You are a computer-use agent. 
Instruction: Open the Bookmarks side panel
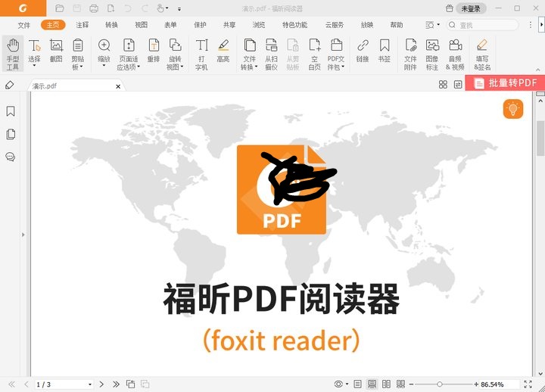11,111
